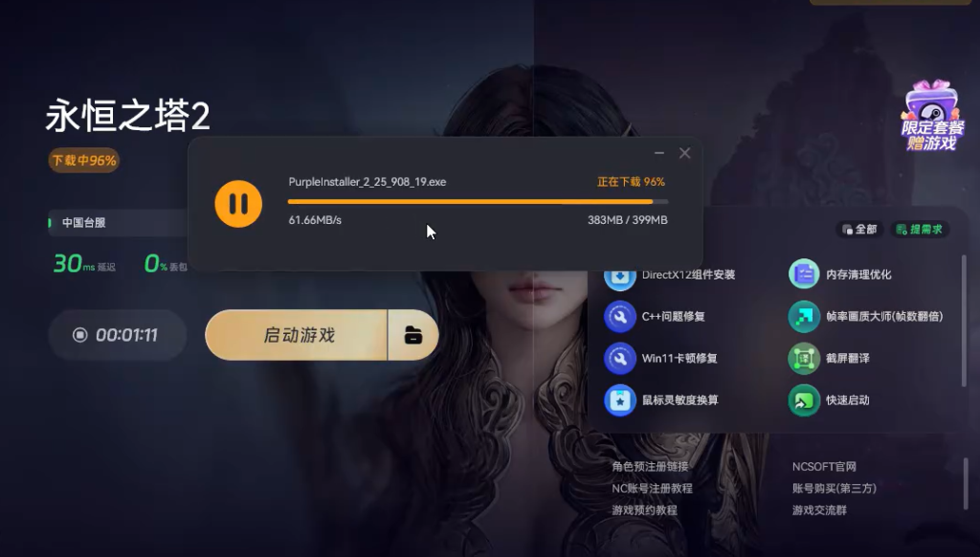
Task: Open the 内存清理优化 icon
Action: click(804, 275)
